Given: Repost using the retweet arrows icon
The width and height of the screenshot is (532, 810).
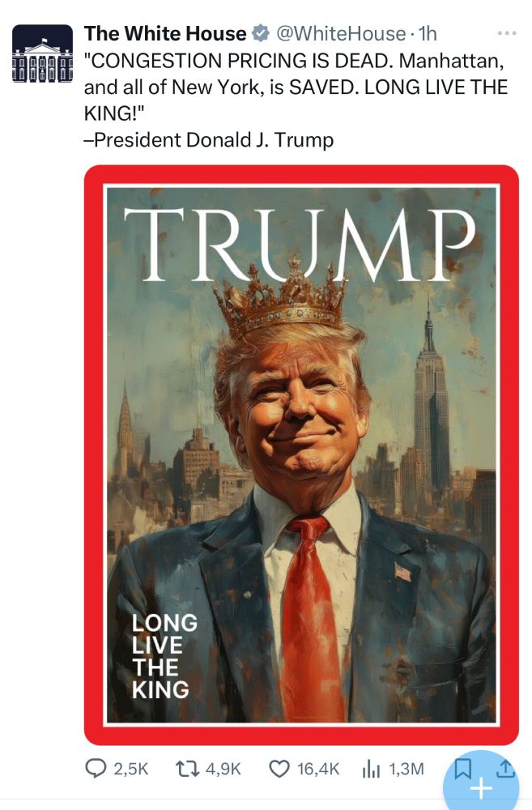Looking at the screenshot, I should pos(186,769).
